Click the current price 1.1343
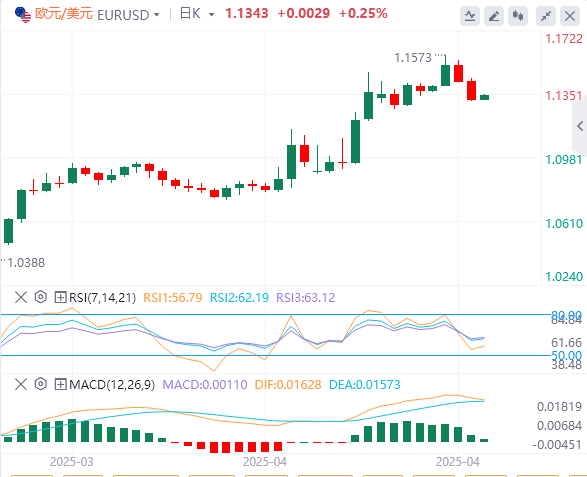Viewport: 587px width, 477px height. pyautogui.click(x=247, y=14)
